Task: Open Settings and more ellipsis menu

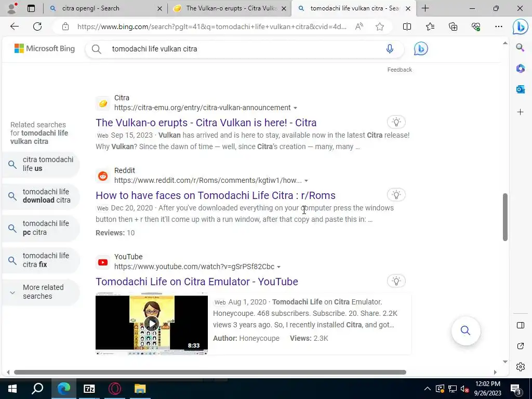Action: tap(498, 26)
